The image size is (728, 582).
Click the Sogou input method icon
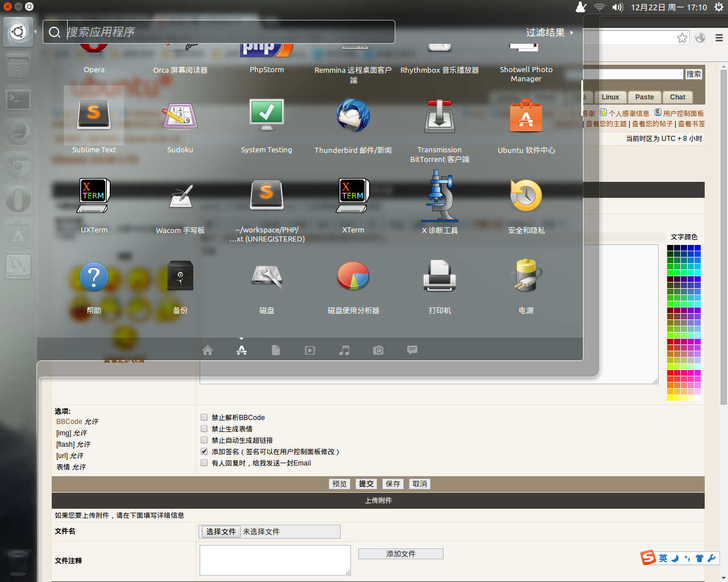[x=648, y=558]
